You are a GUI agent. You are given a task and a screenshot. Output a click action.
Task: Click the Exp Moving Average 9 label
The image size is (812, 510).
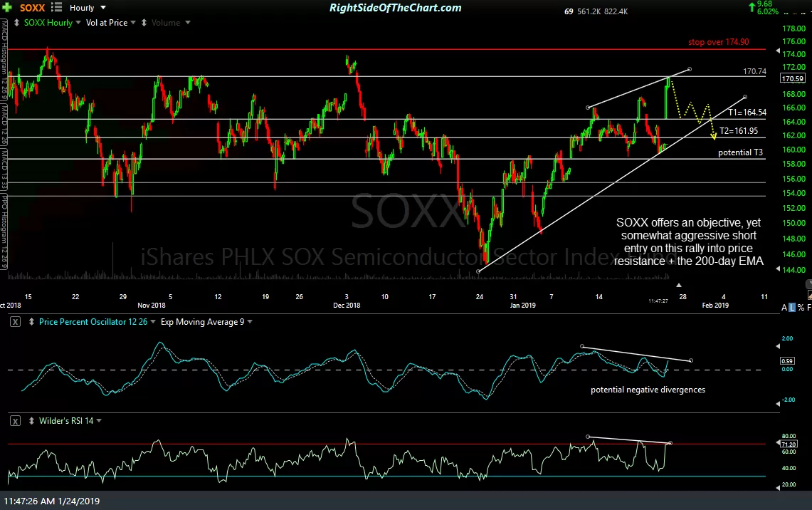pos(203,322)
